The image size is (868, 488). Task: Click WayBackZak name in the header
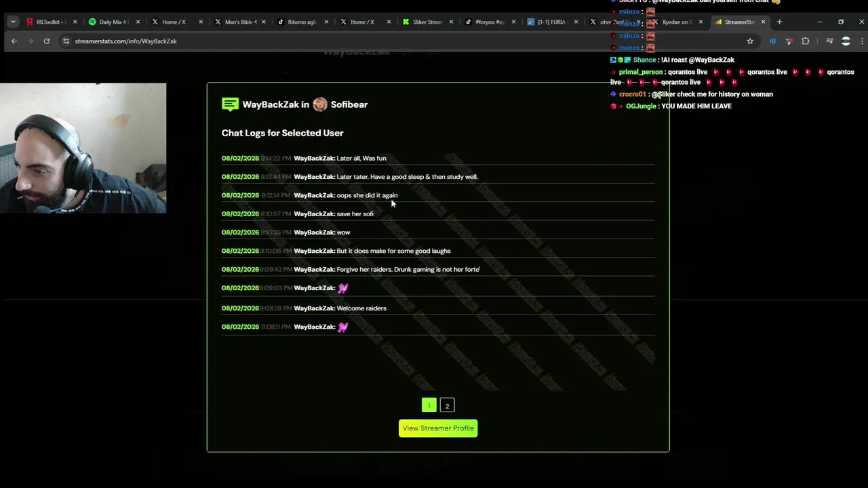pos(271,104)
